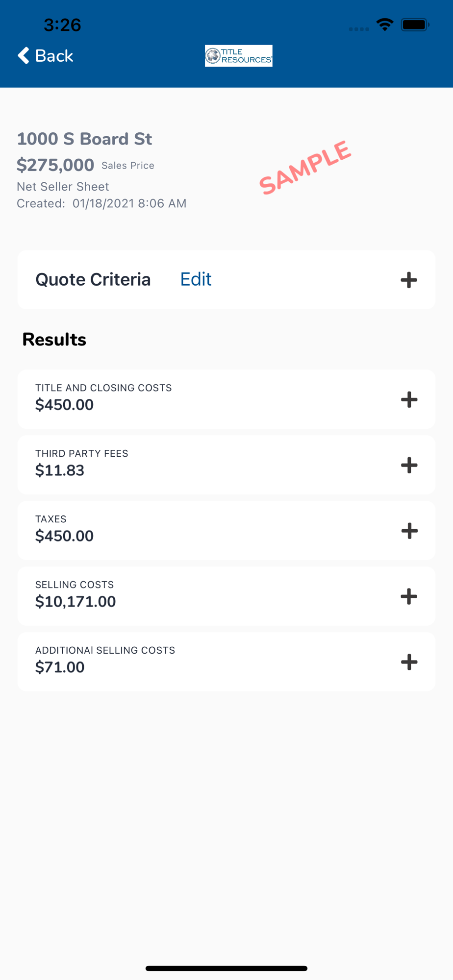Expand Title and Closing Costs plus icon

409,399
